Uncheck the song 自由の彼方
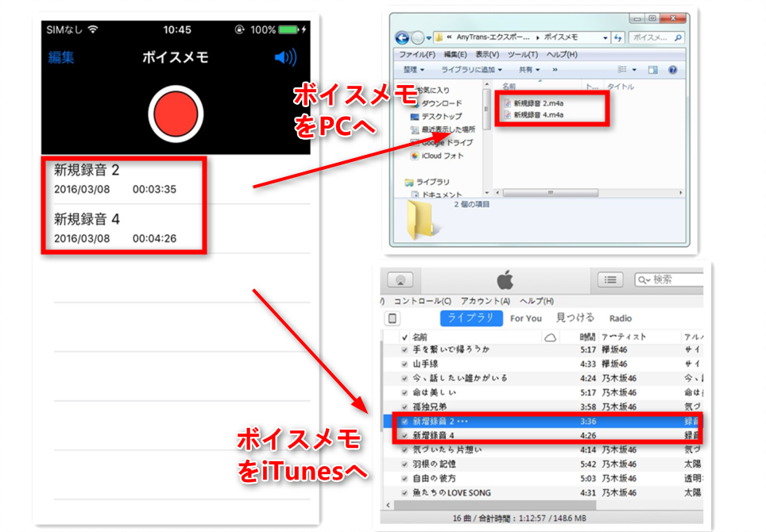The width and height of the screenshot is (766, 532). [x=404, y=479]
